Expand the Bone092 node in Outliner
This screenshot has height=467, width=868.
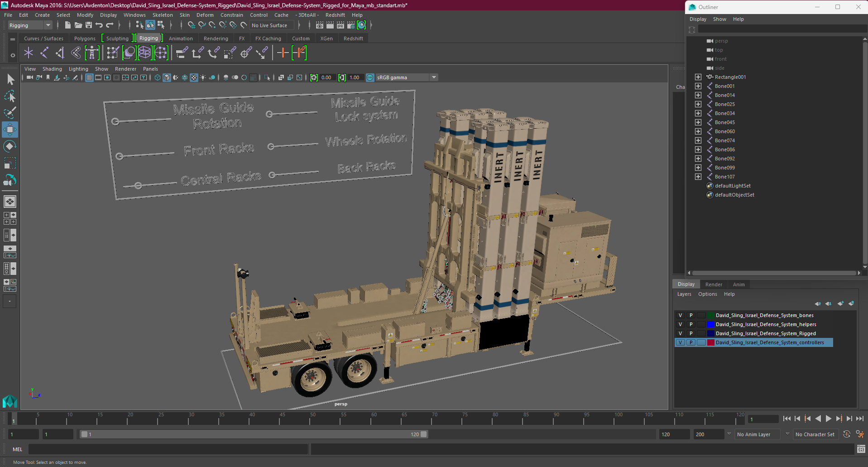698,159
